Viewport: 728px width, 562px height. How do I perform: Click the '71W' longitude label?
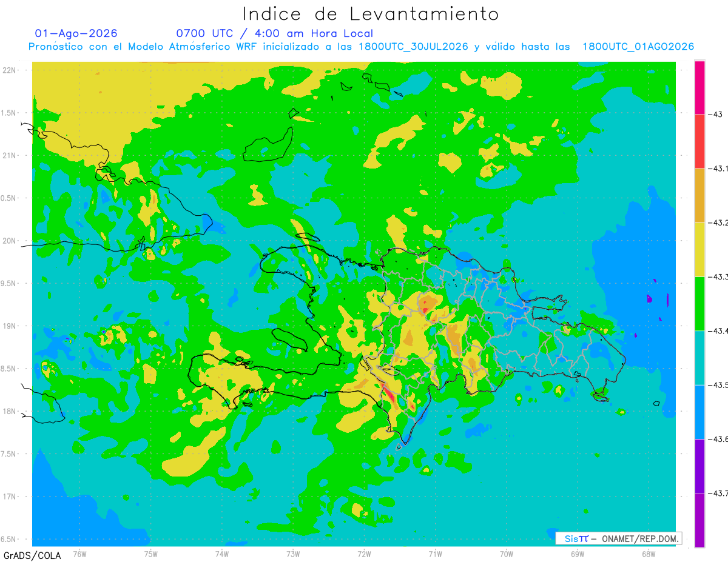tap(435, 554)
